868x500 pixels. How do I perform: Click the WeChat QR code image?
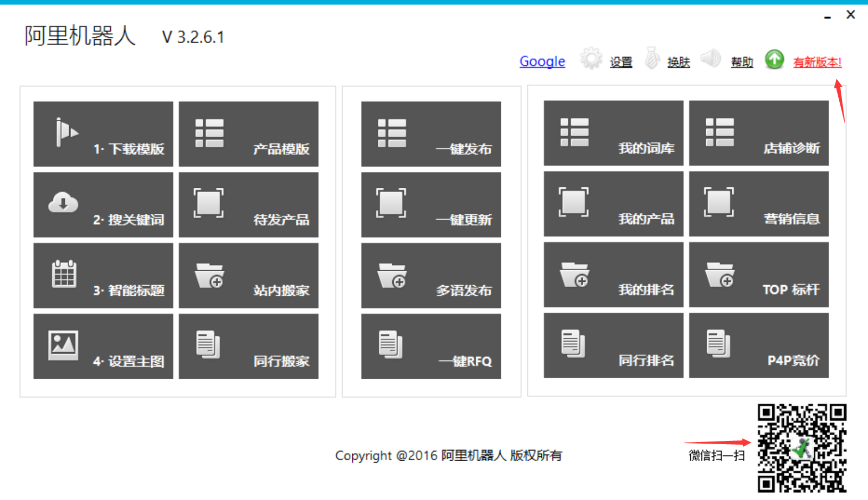[x=803, y=448]
